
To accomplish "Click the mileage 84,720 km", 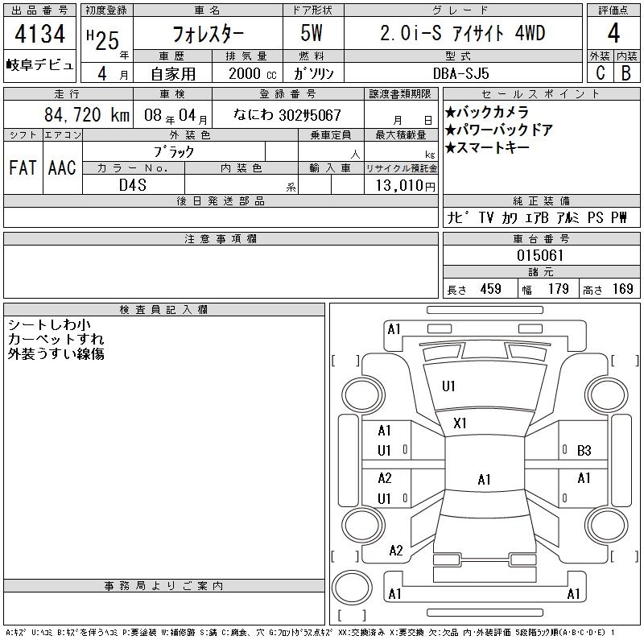I will point(87,114).
